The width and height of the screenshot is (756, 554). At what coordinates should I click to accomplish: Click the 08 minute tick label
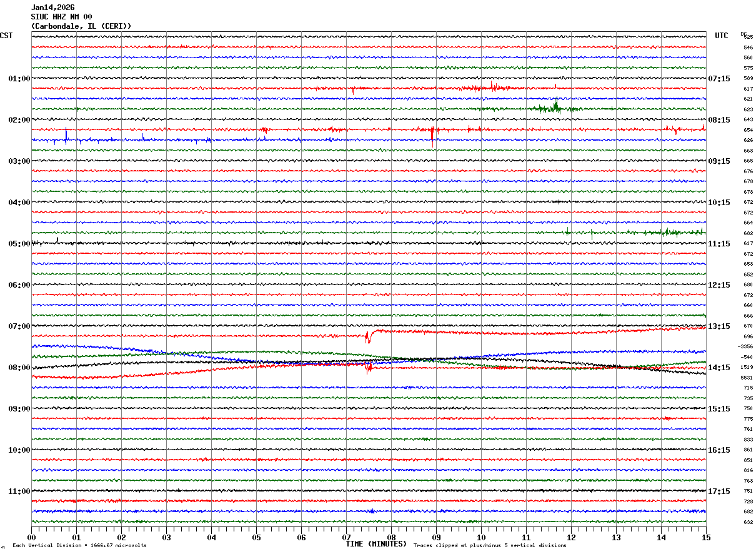(x=392, y=537)
